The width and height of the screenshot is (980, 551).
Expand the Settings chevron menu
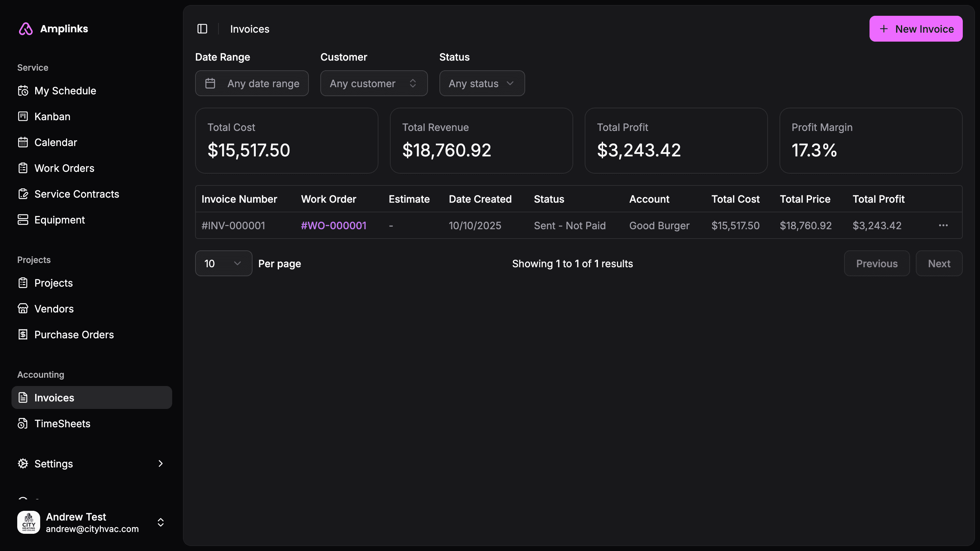[x=160, y=463]
